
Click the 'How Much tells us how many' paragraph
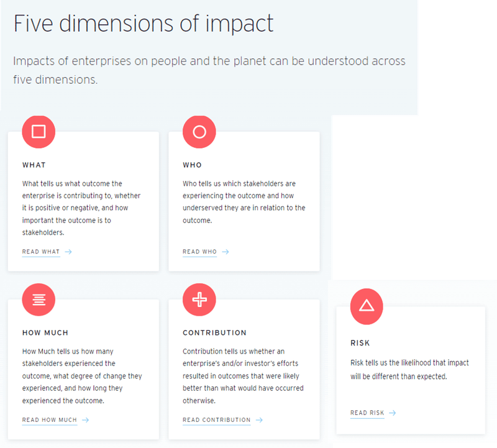(x=82, y=376)
